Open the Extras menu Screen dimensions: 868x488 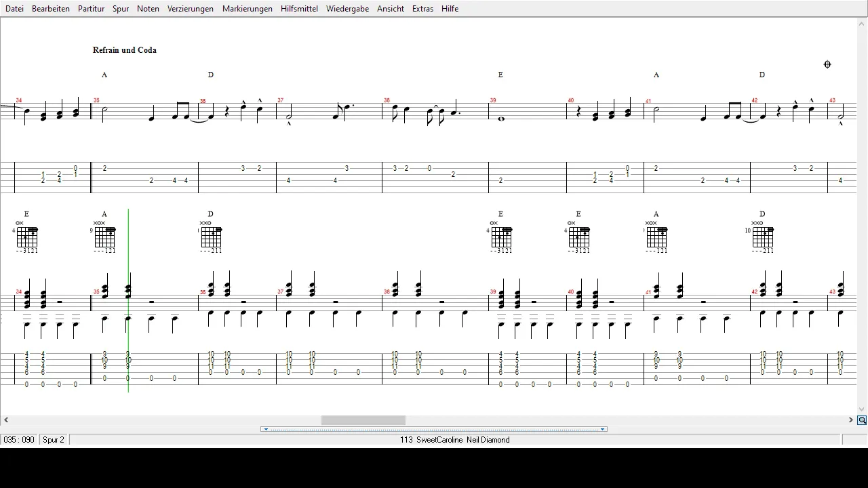(422, 9)
